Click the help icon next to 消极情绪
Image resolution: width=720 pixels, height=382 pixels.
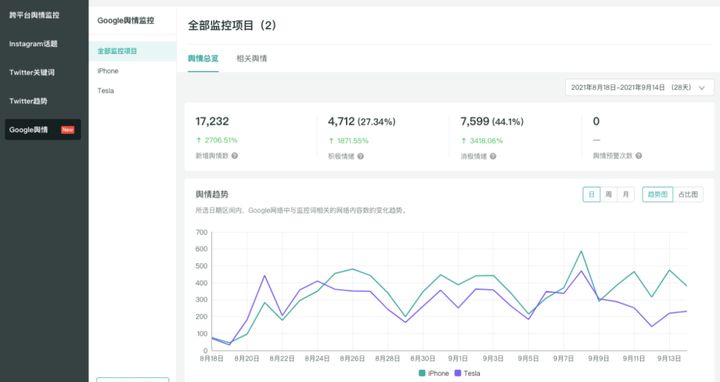point(493,156)
